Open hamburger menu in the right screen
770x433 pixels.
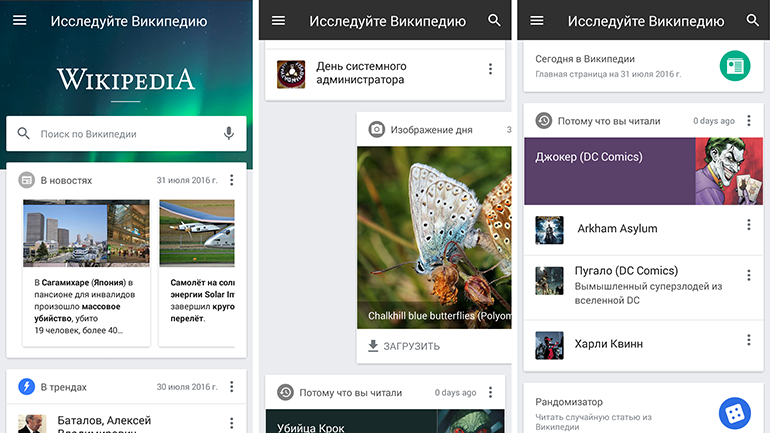pyautogui.click(x=537, y=21)
